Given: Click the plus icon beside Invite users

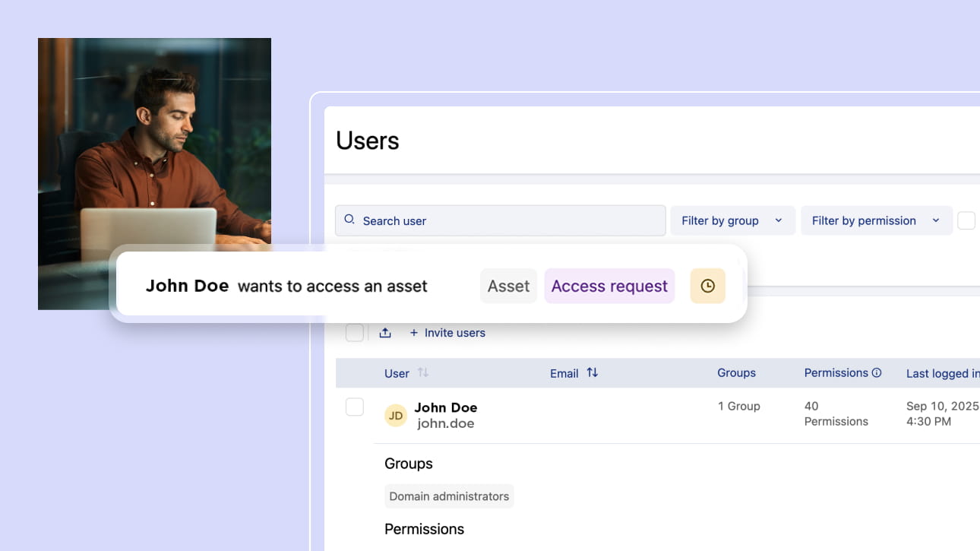Looking at the screenshot, I should [x=414, y=333].
